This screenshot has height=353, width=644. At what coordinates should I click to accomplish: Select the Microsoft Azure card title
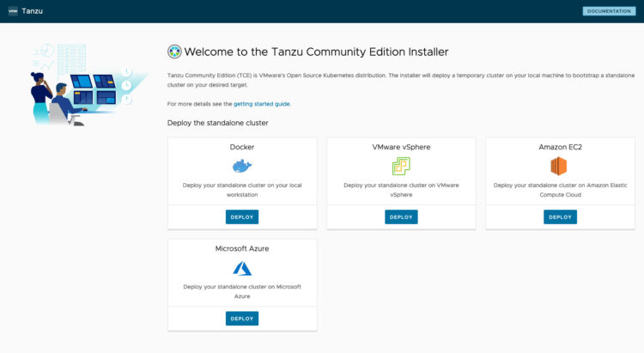point(242,248)
